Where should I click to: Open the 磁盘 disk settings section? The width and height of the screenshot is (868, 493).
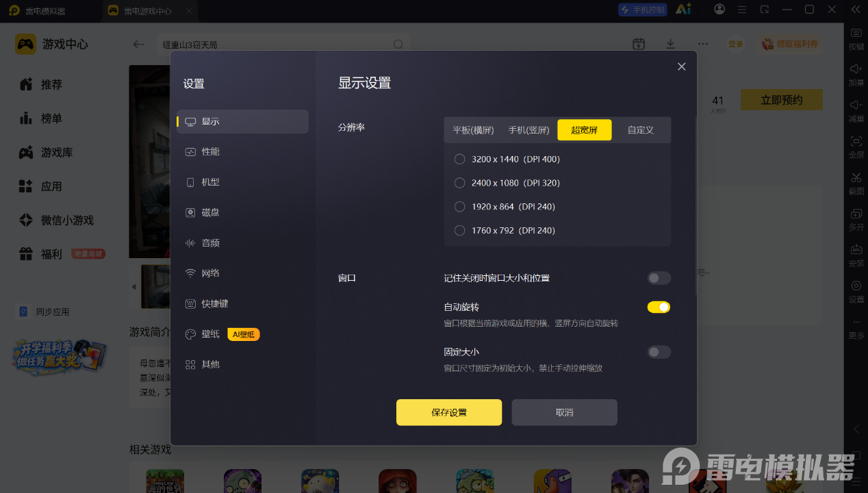242,212
